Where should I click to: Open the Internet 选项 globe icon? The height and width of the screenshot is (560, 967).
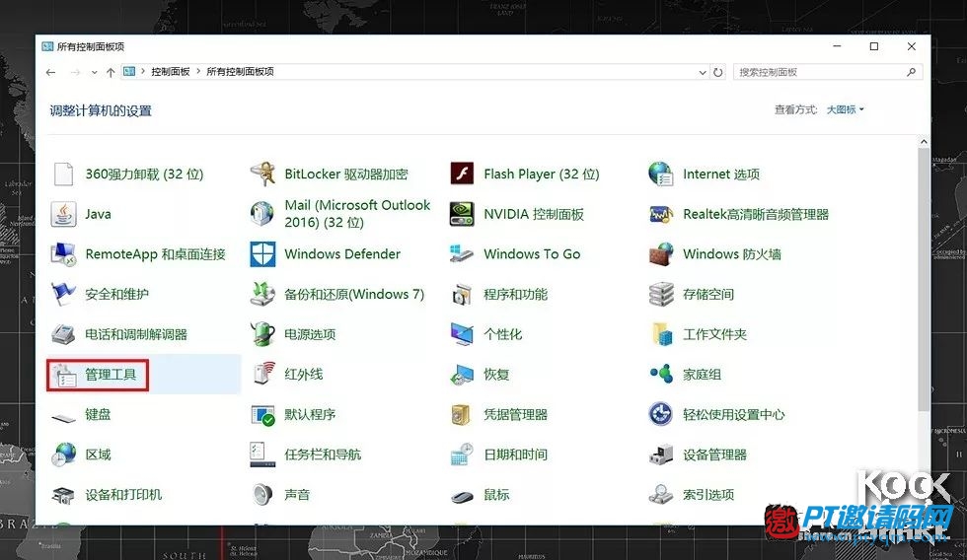point(661,175)
